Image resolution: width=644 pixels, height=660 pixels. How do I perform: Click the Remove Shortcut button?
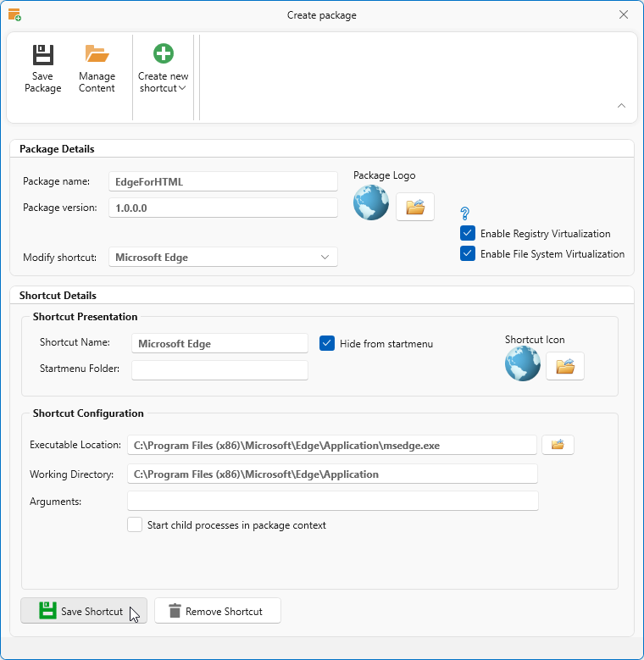click(x=217, y=611)
